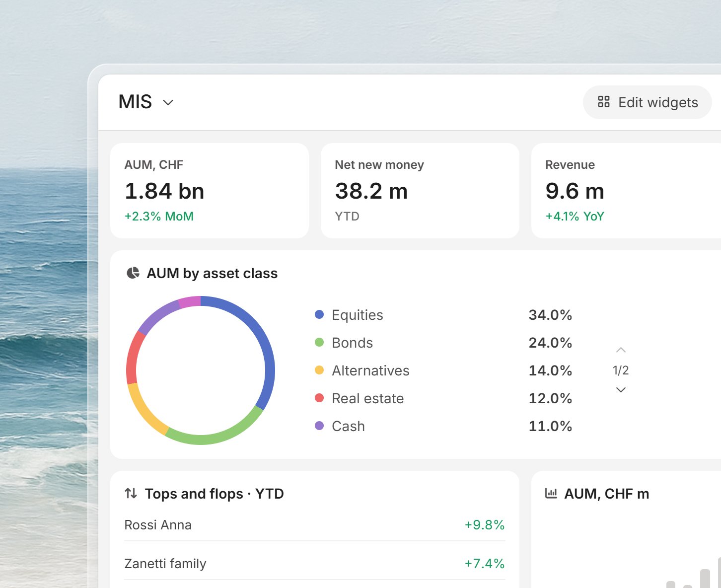
Task: Click the Tops and flops · YTD heading
Action: point(215,494)
